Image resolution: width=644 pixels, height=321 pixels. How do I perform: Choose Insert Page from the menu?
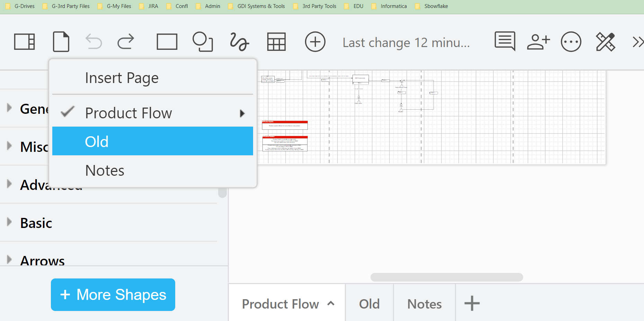(122, 77)
